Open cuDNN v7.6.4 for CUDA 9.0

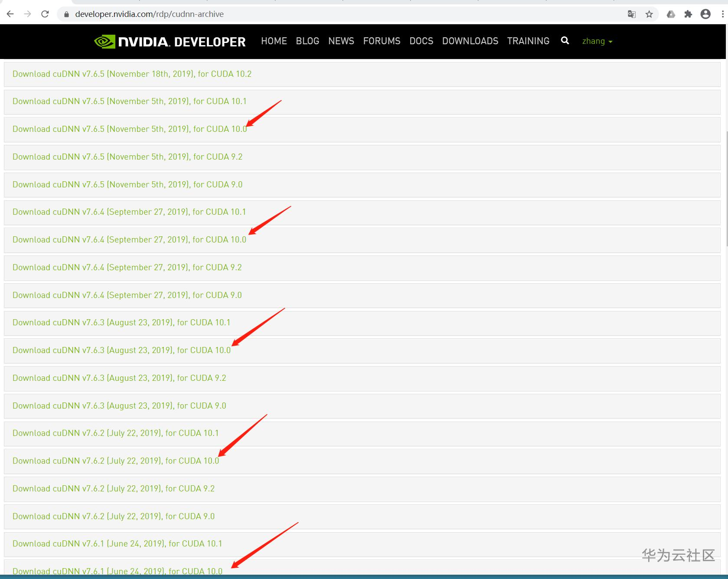click(x=362, y=295)
